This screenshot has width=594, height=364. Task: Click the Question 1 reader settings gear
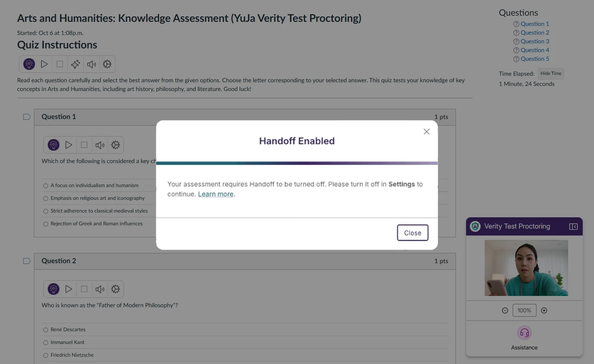point(116,145)
